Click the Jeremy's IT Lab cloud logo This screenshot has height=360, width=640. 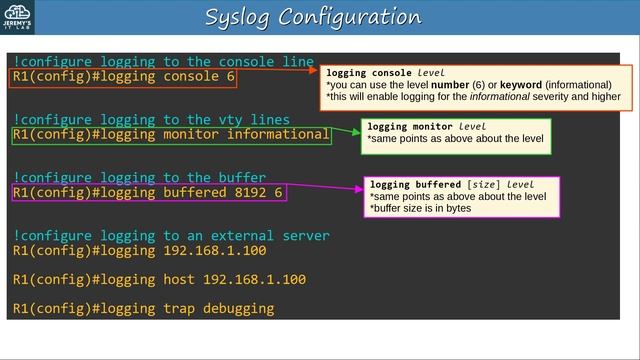(17, 17)
